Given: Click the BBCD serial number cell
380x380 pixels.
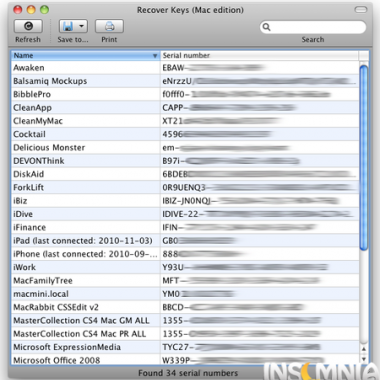Looking at the screenshot, I should 259,307.
